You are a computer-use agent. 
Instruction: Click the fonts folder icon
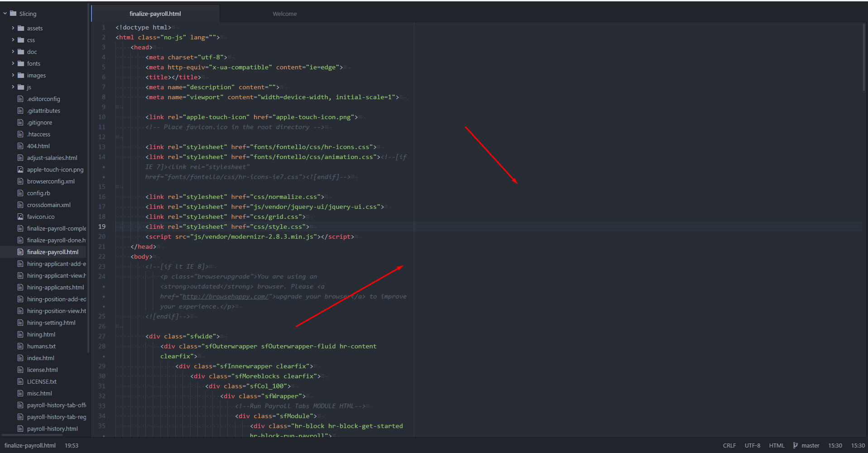pos(21,63)
